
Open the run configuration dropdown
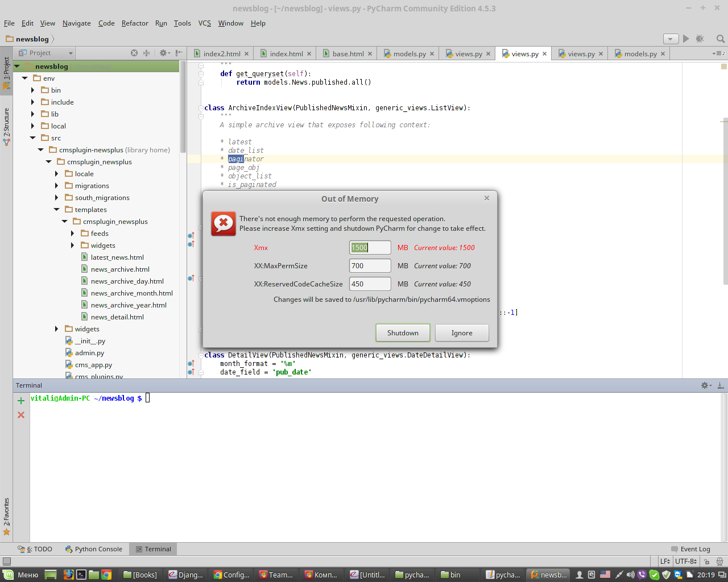click(671, 39)
